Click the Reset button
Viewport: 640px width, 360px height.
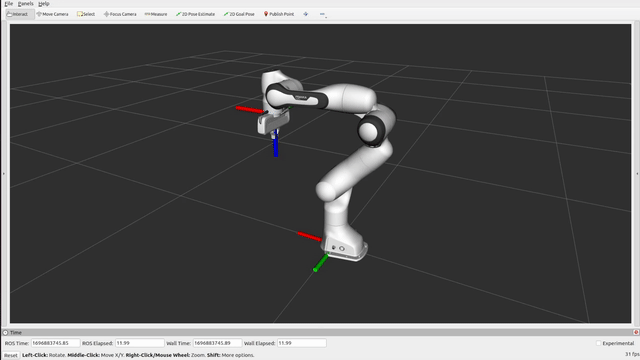click(11, 356)
